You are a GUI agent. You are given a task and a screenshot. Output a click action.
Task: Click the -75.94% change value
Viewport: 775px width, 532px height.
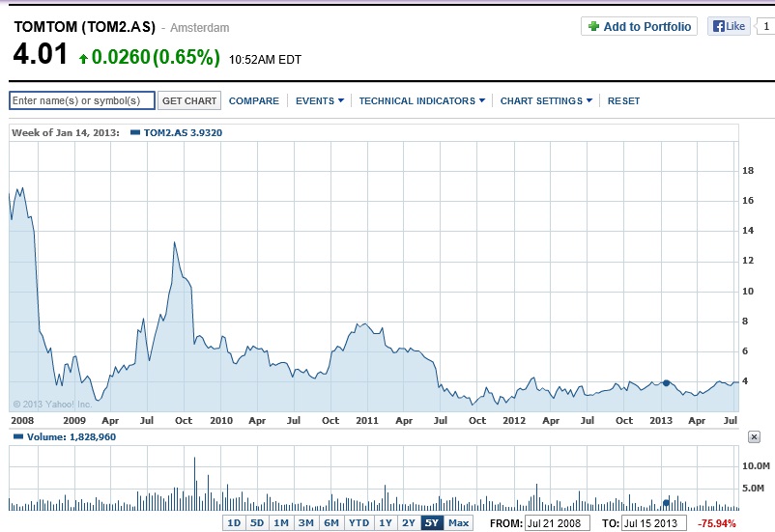(x=716, y=523)
